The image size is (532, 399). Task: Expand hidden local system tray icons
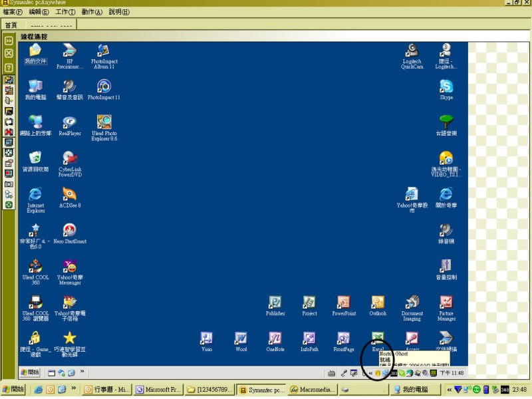[x=450, y=390]
